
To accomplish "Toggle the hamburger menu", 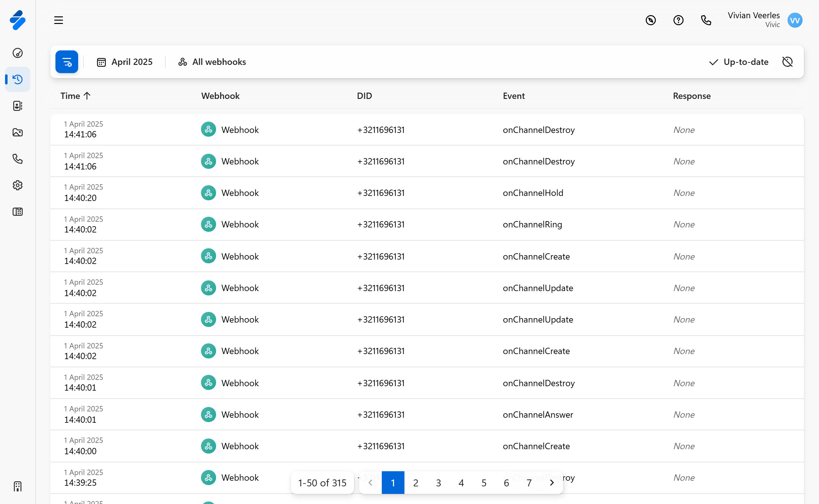I will 59,20.
